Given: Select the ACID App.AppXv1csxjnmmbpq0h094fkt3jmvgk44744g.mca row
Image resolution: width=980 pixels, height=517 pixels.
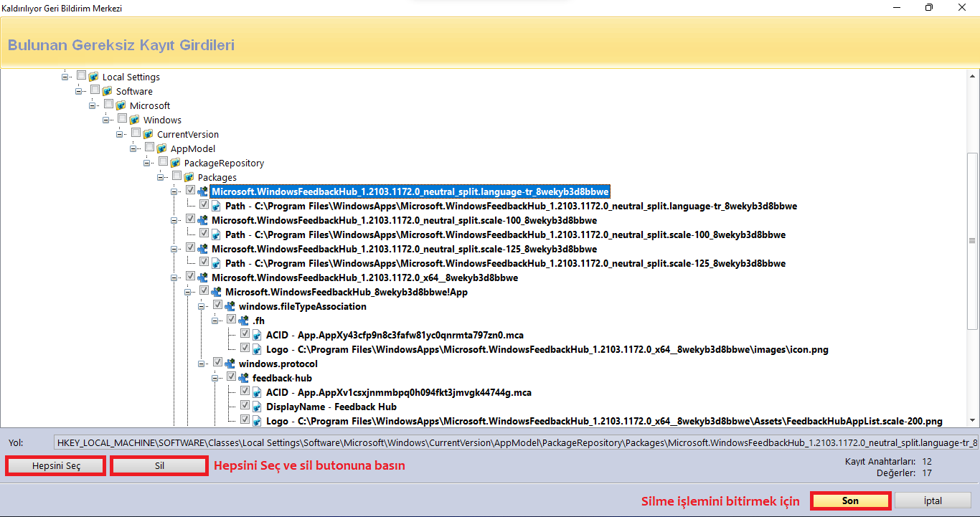Looking at the screenshot, I should tap(398, 392).
